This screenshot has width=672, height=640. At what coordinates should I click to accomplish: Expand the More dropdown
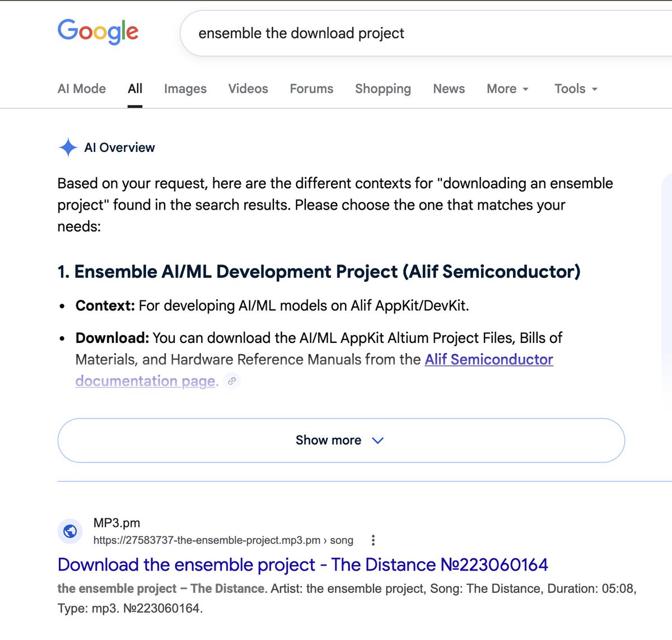point(508,89)
